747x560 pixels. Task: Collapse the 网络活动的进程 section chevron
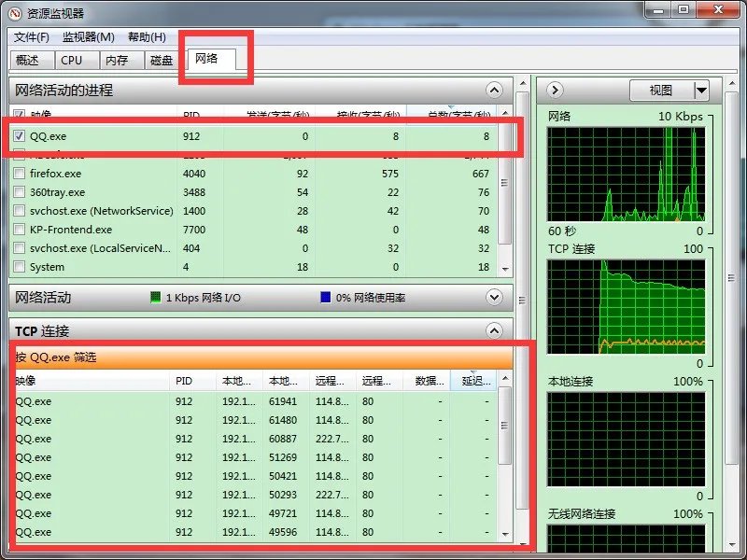coord(494,90)
